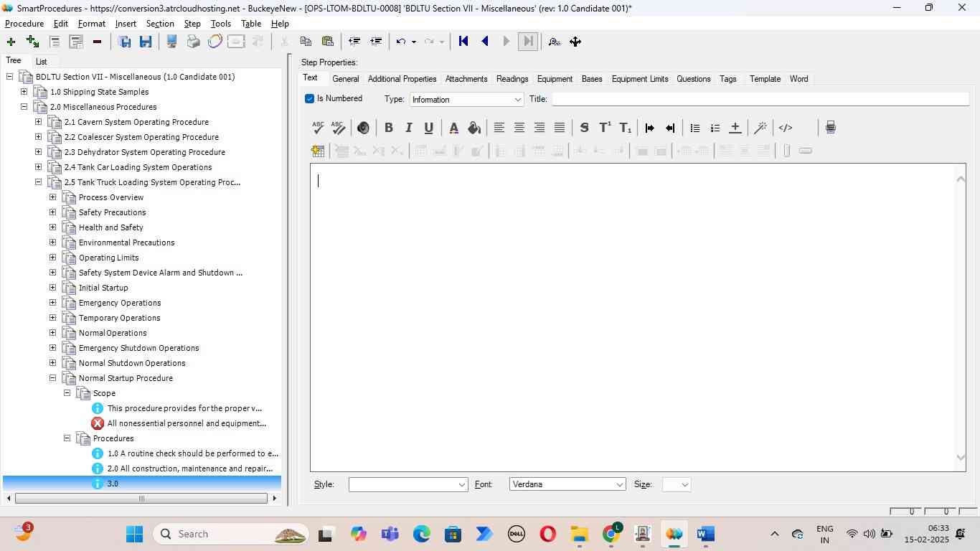The height and width of the screenshot is (551, 980).
Task: Run the ABC spell check icon
Action: (318, 128)
